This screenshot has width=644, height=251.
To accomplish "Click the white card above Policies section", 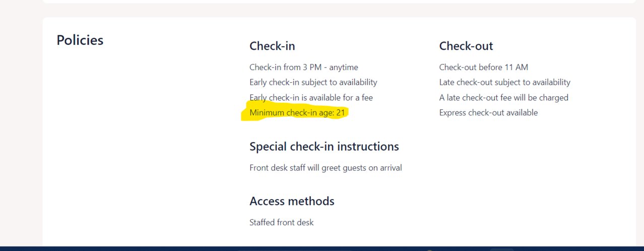I will (x=339, y=2).
